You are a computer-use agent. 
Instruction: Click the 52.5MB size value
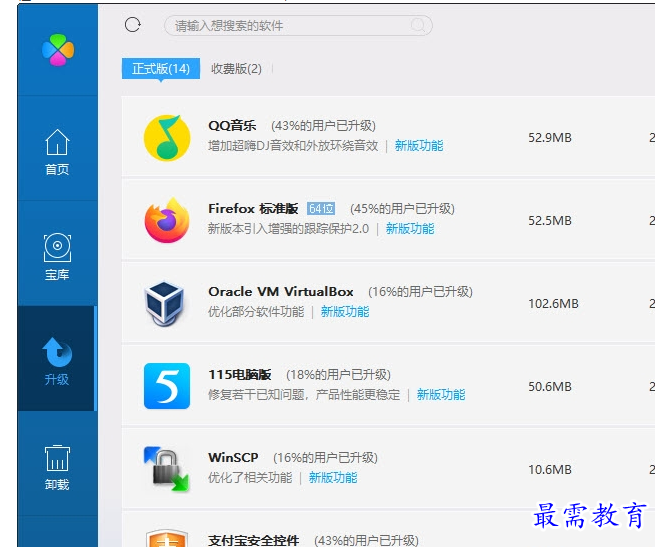(550, 220)
